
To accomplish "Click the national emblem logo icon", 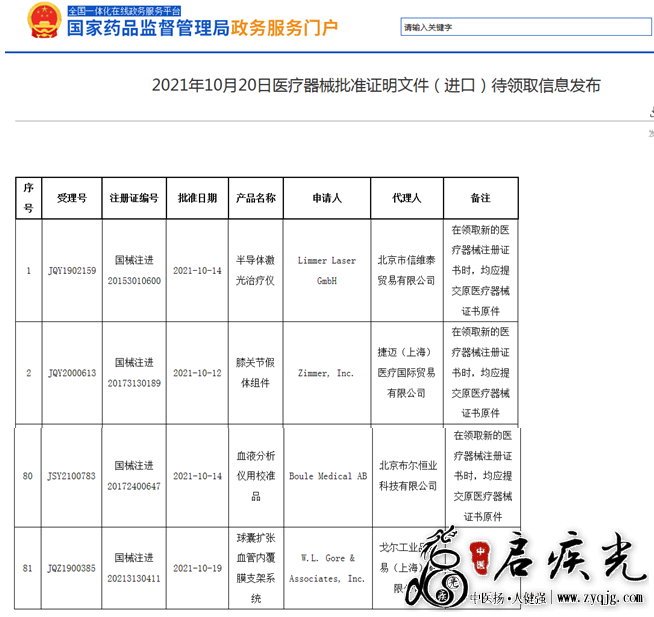I will pos(44,21).
